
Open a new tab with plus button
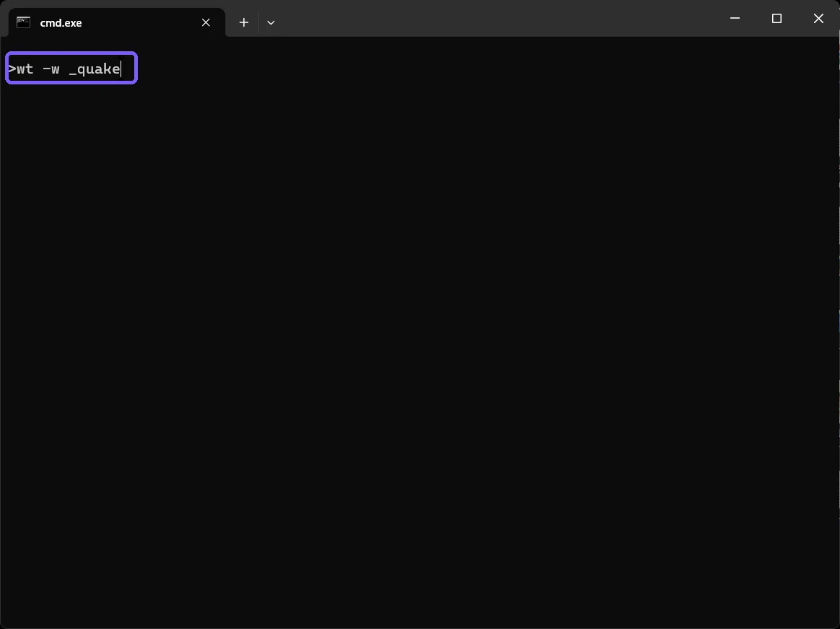click(x=244, y=22)
